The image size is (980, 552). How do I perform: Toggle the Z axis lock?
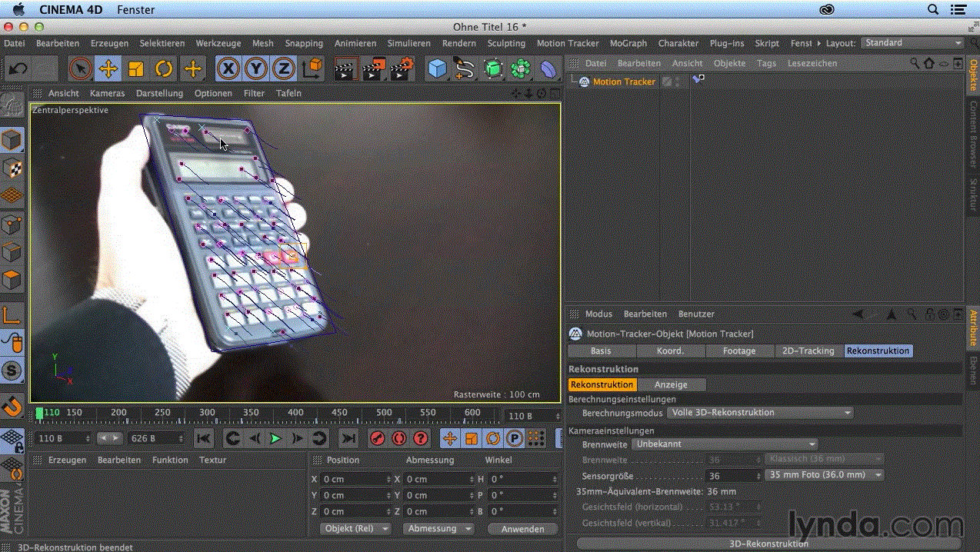point(283,69)
